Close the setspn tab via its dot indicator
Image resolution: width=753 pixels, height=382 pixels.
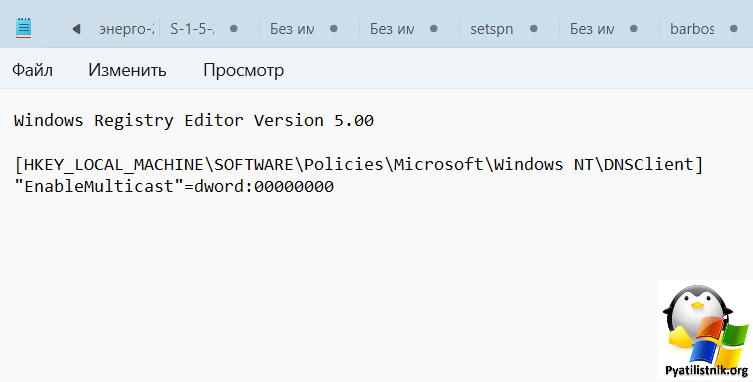[534, 29]
